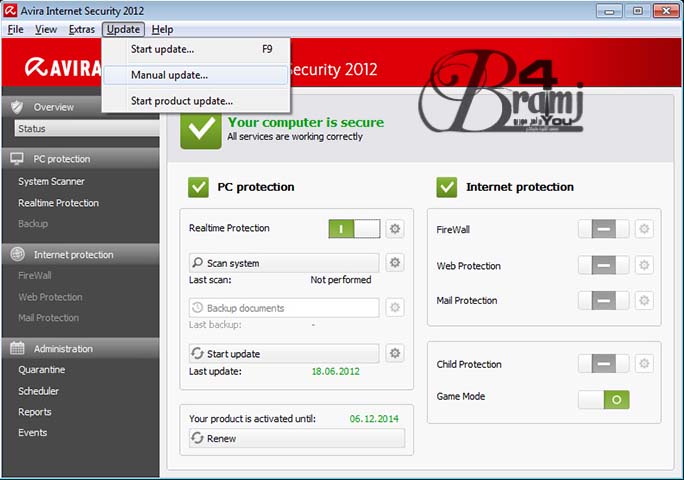Close the open Update menu

(123, 29)
